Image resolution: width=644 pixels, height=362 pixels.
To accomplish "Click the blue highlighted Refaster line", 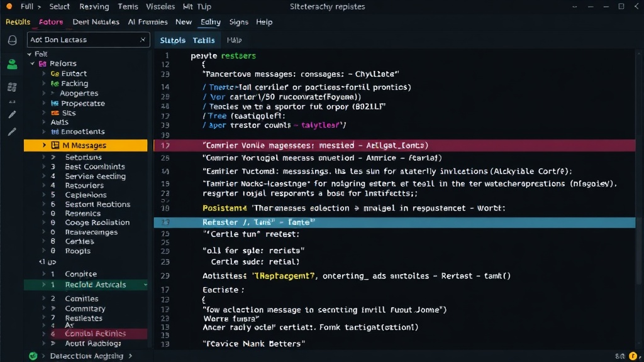I will tap(394, 222).
